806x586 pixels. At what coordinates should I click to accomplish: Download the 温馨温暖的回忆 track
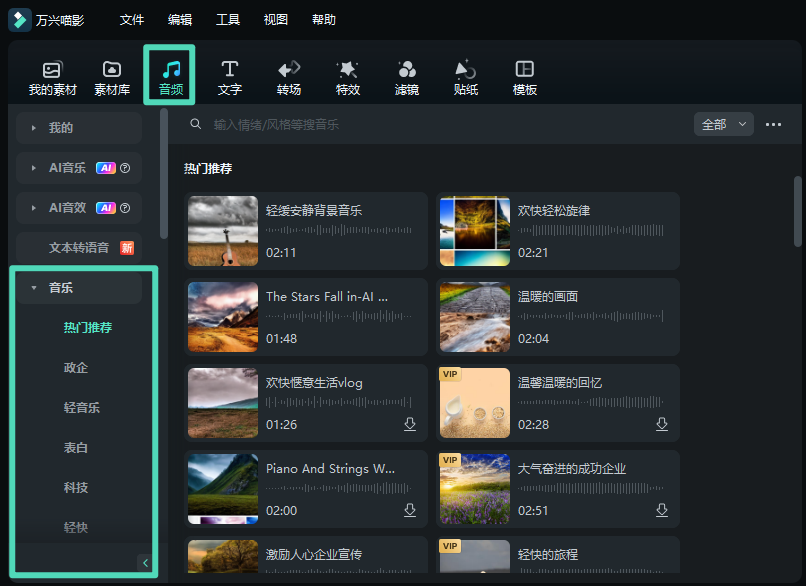[661, 424]
